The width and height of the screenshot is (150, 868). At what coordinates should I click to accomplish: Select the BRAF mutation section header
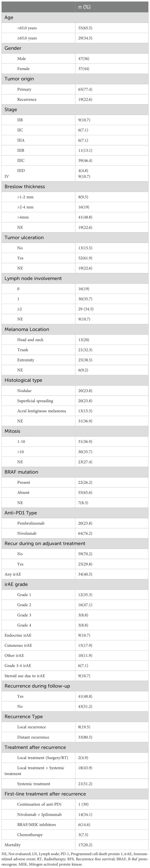[21, 472]
